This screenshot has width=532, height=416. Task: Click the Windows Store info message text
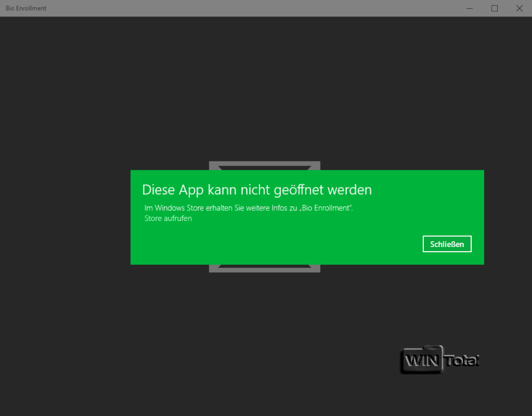[248, 207]
